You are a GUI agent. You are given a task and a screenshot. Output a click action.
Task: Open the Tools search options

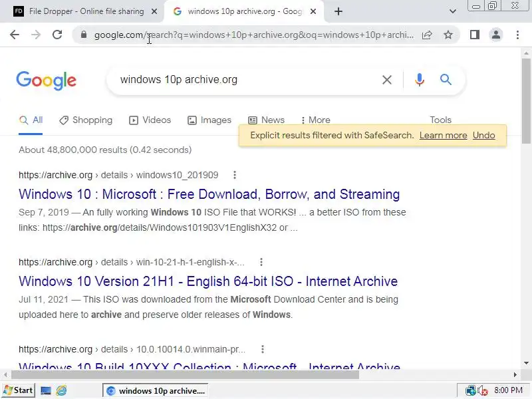pos(440,120)
